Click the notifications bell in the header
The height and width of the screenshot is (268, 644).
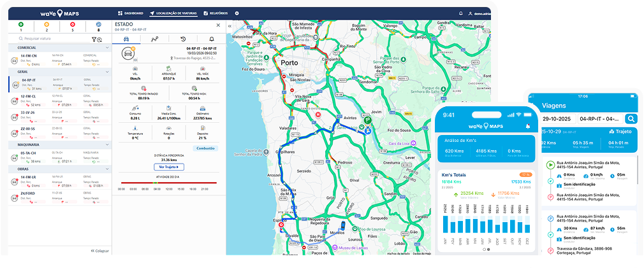click(461, 13)
